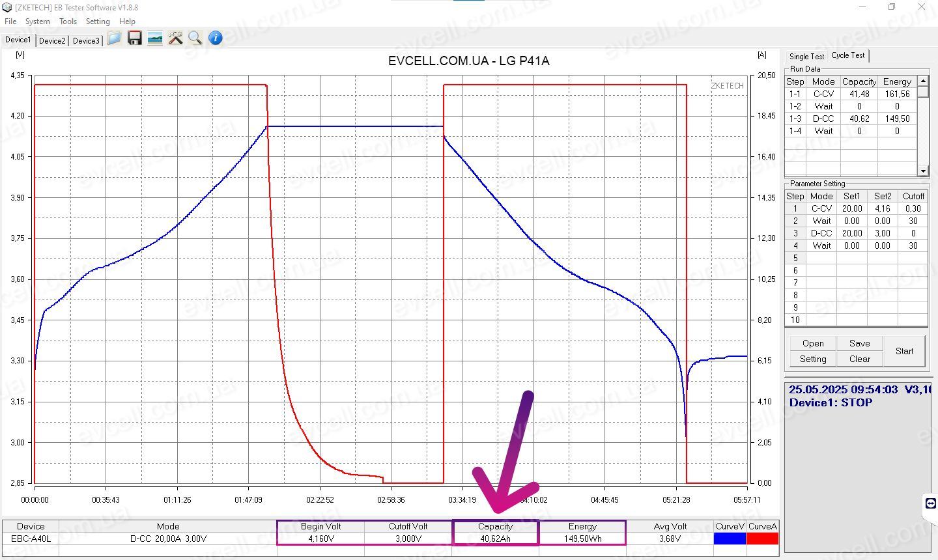Click the Save button in cycle panel
The width and height of the screenshot is (938, 560).
click(859, 343)
